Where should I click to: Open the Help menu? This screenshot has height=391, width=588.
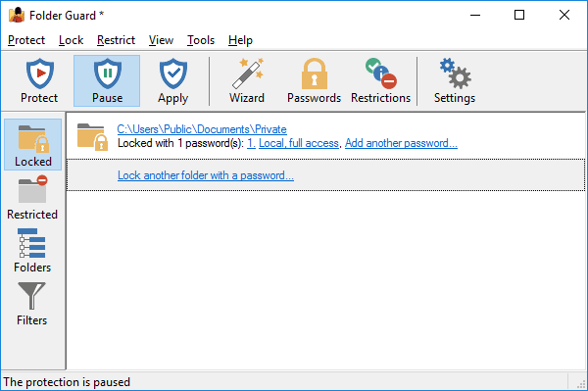[x=240, y=40]
